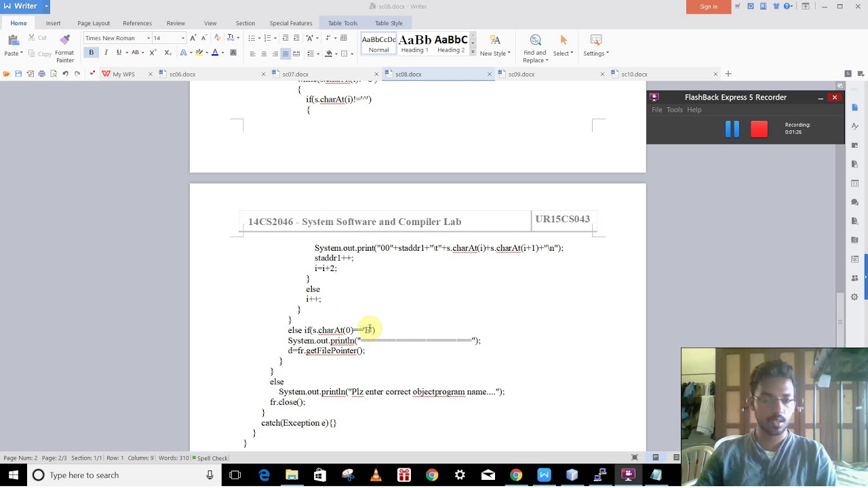Toggle Superscript formatting
868x488 pixels.
click(x=153, y=53)
